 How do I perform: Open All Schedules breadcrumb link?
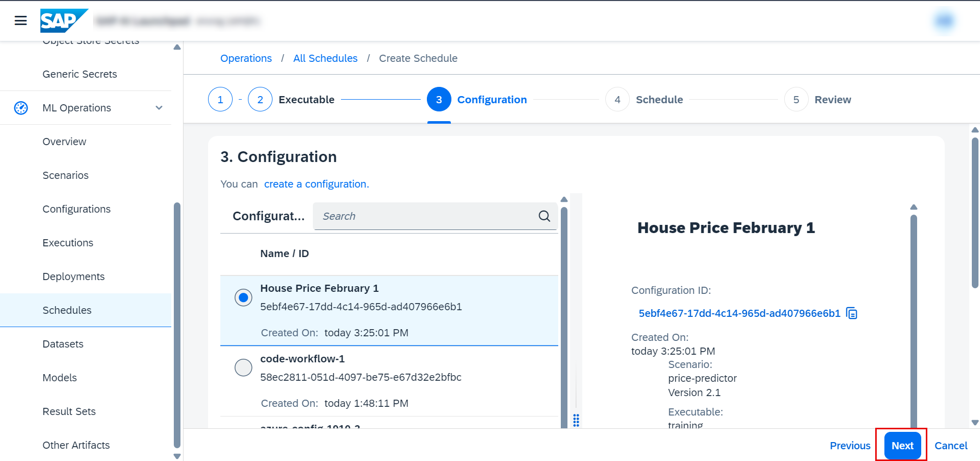[x=325, y=58]
